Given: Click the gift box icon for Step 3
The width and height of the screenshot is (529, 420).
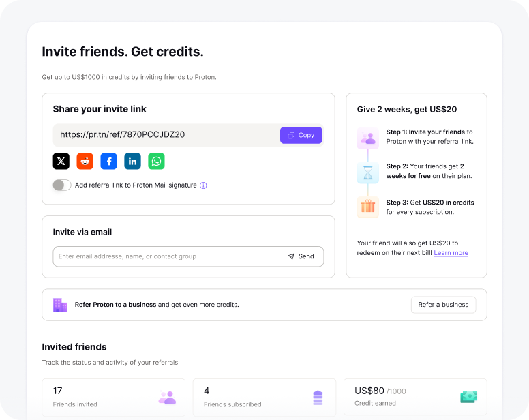Looking at the screenshot, I should click(x=368, y=207).
